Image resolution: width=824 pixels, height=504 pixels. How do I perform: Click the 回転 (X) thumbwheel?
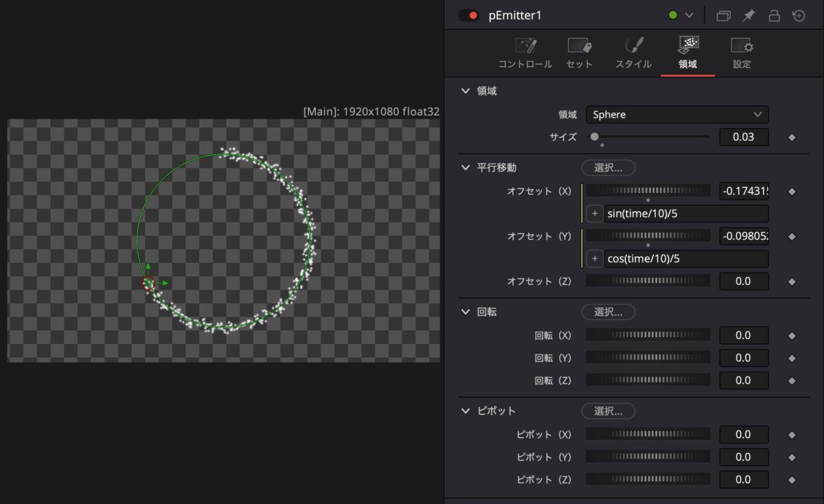click(648, 335)
